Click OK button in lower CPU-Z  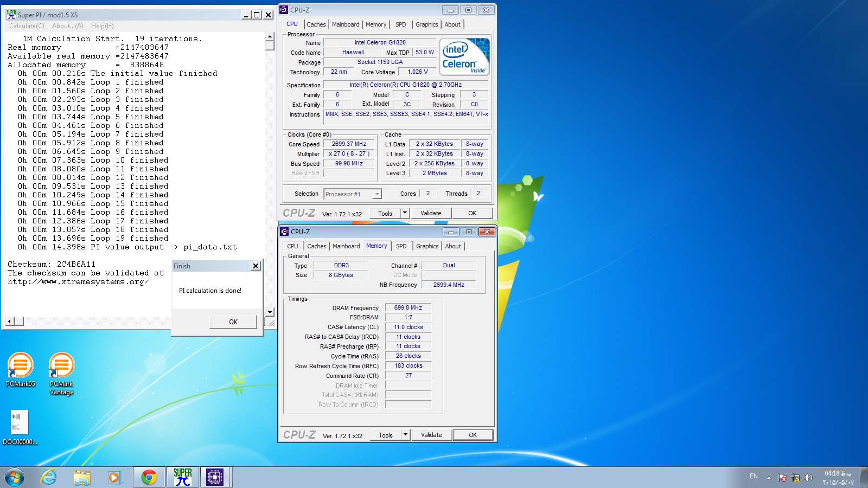click(x=473, y=435)
